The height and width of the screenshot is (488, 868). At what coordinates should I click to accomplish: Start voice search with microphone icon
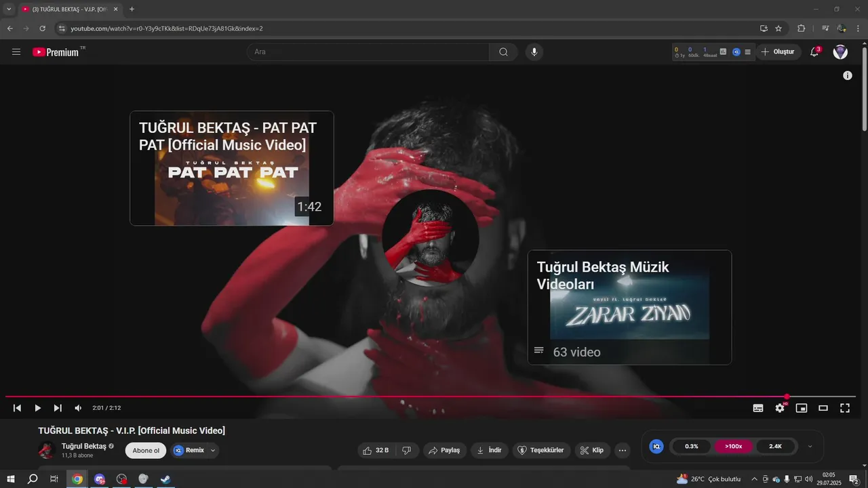click(534, 52)
